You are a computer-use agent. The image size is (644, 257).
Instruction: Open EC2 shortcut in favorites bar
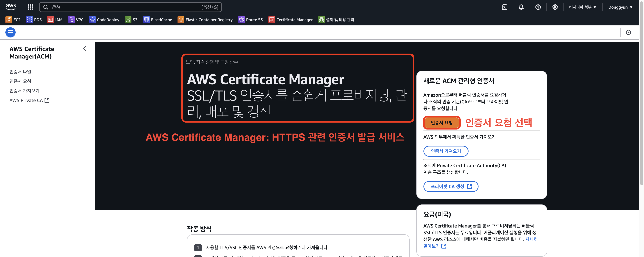pos(13,19)
